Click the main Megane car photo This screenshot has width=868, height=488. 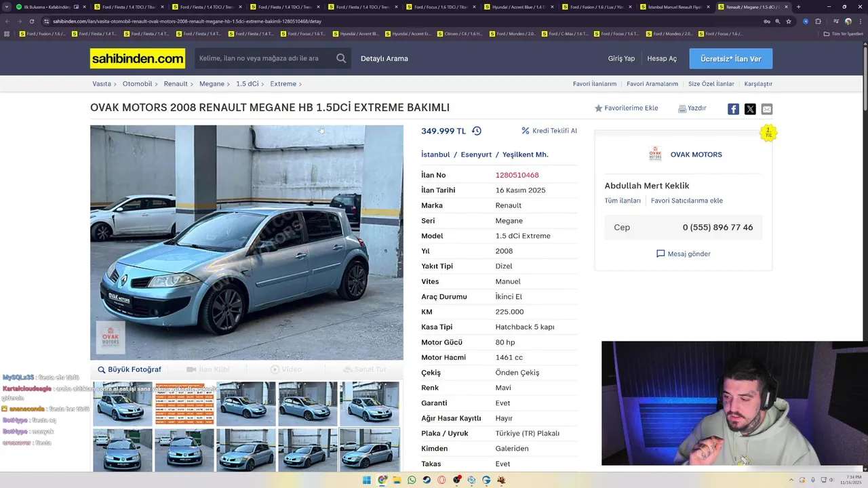tap(247, 243)
